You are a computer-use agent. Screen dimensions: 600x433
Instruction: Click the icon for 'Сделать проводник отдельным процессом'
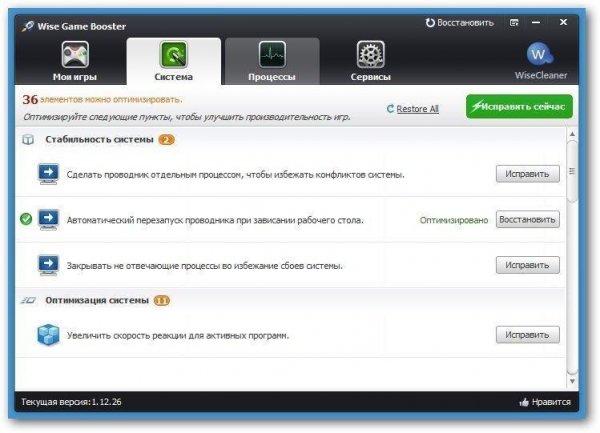pyautogui.click(x=49, y=174)
